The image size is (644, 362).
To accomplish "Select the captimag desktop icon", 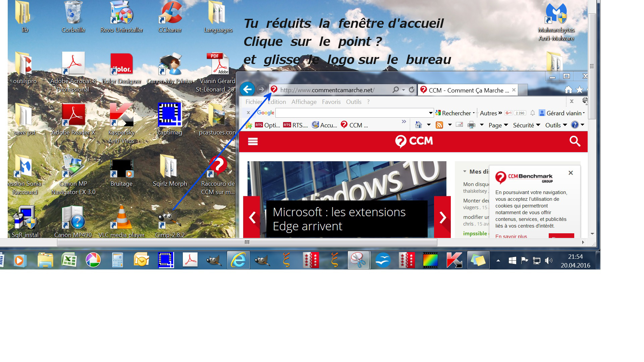I will (170, 119).
